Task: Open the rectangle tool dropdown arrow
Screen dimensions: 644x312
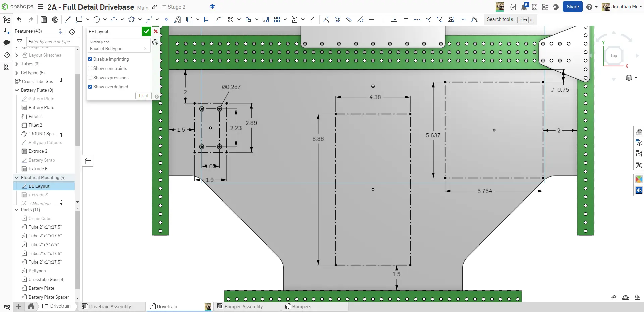Action: [87, 19]
